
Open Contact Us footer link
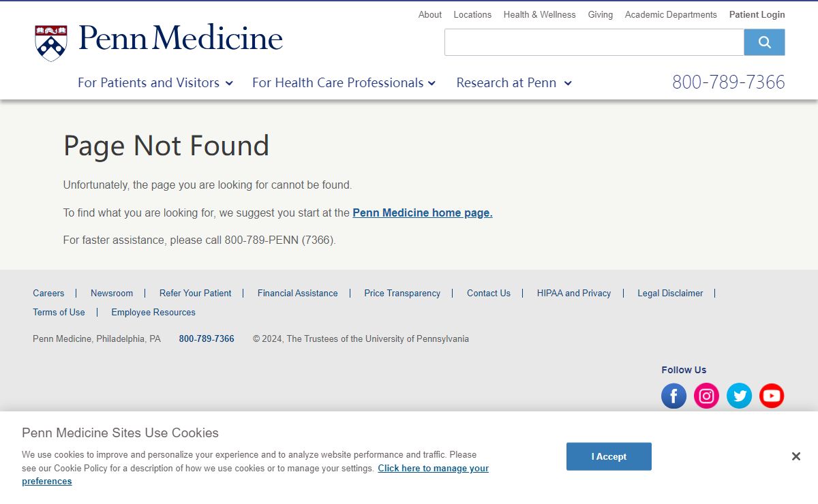489,293
